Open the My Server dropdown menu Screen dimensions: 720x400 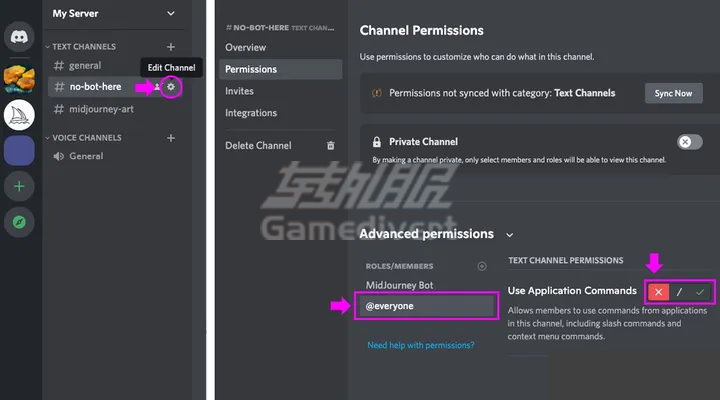[171, 13]
